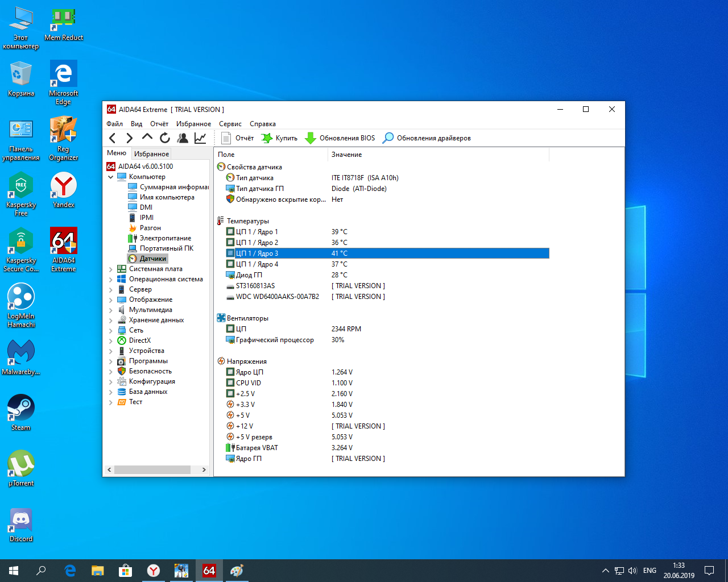Viewport: 728px width, 582px height.
Task: Select the ЦП 1 / Ядро 1 row
Action: coord(387,232)
